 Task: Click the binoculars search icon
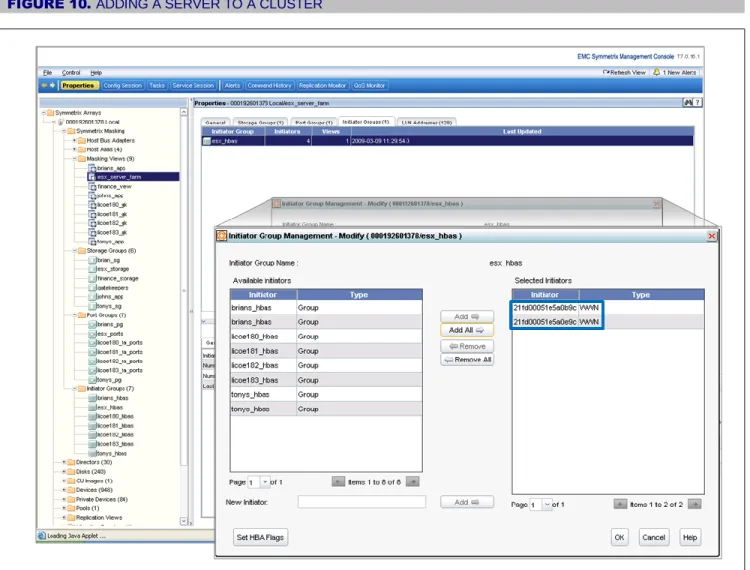[x=688, y=102]
